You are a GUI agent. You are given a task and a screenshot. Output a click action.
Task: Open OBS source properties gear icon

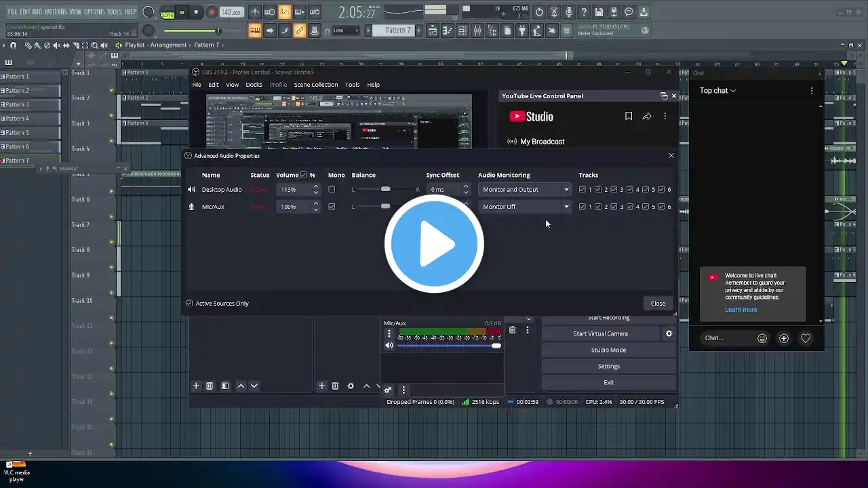tap(351, 386)
